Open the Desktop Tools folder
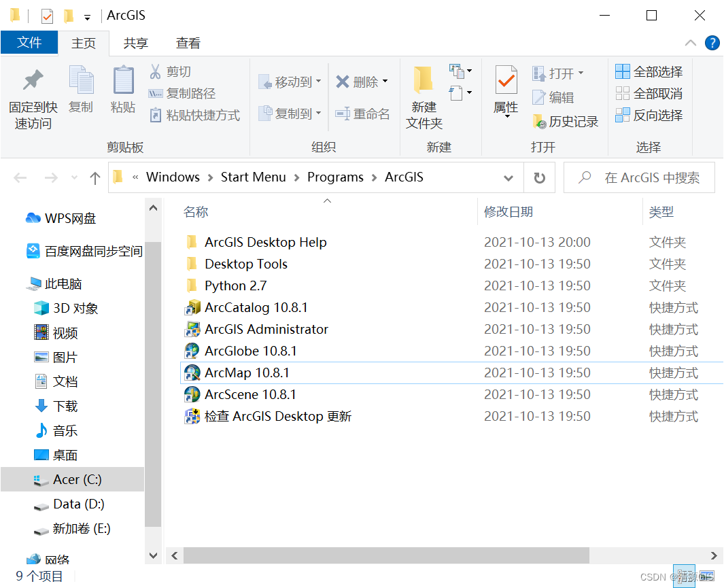The height and width of the screenshot is (588, 724). point(237,264)
